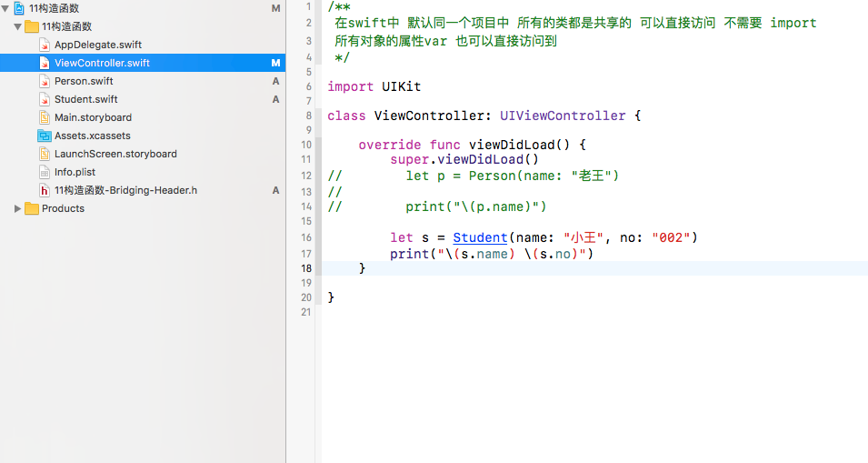Open Assets.xcassets in the navigator
868x463 pixels.
(93, 136)
